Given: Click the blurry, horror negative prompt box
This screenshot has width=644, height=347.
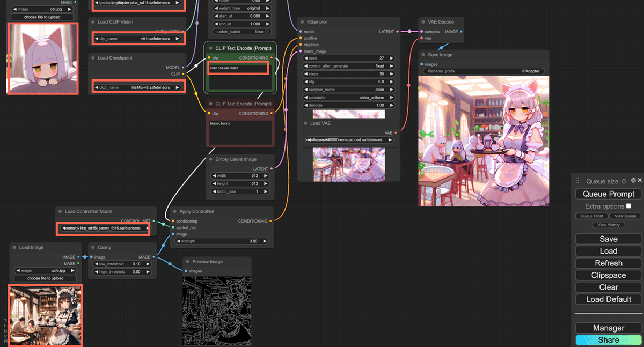Looking at the screenshot, I should (x=241, y=132).
